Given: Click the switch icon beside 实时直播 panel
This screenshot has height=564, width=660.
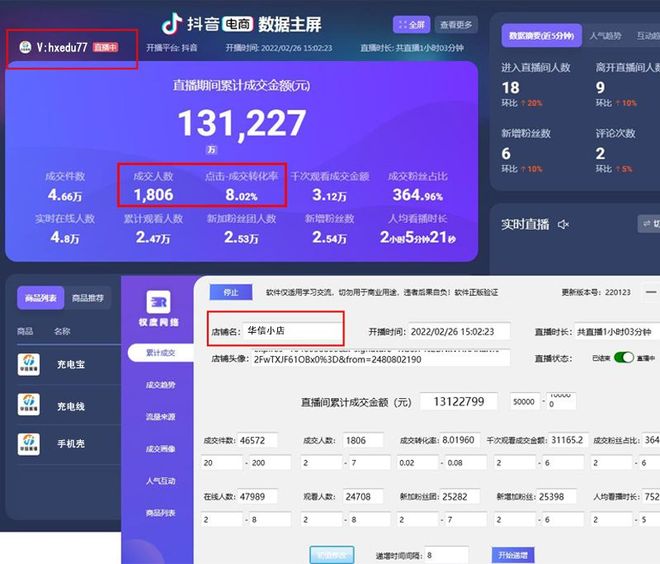Looking at the screenshot, I should [x=647, y=224].
